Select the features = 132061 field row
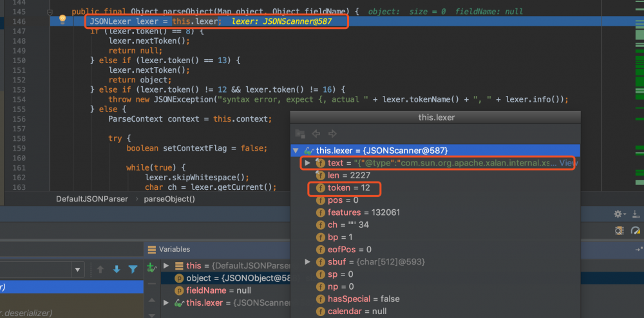Screen dimensions: 644x318 (x=435, y=212)
